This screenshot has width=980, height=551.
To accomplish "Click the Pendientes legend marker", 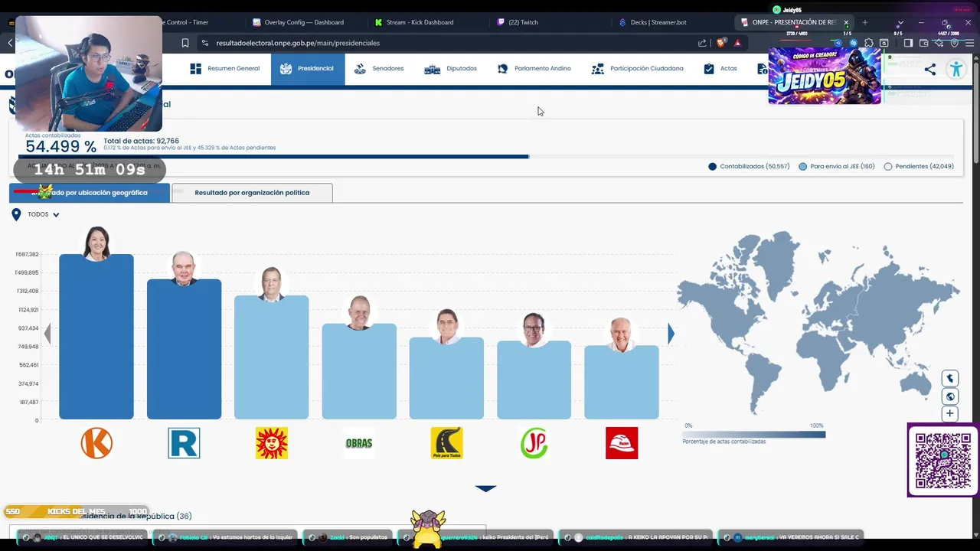I will tap(888, 166).
